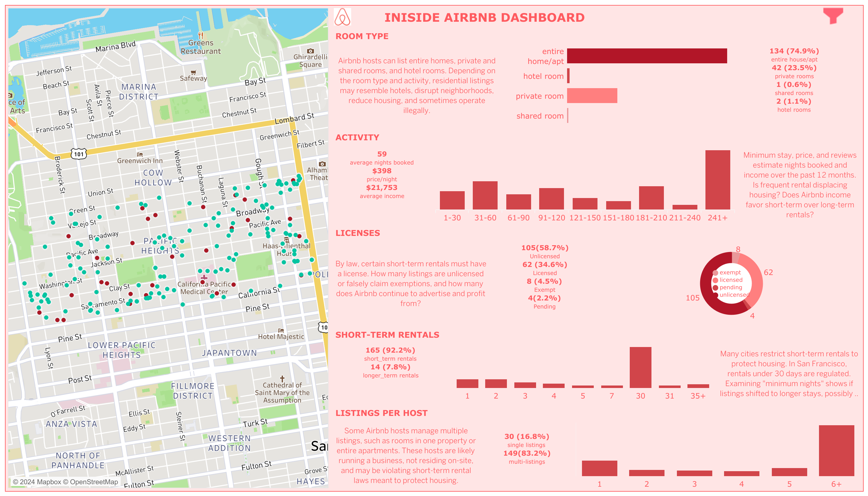Click the MARINA DISTRICT label on map
This screenshot has width=868, height=496.
pos(139,92)
